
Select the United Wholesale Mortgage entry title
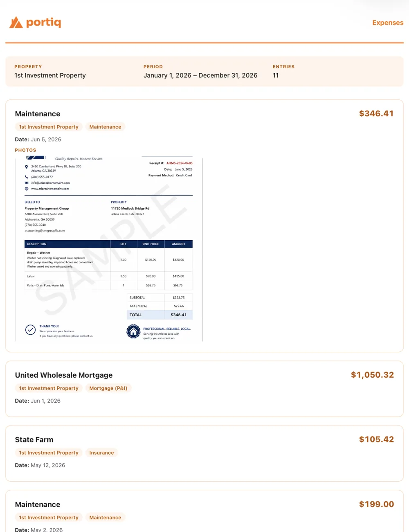(x=64, y=375)
